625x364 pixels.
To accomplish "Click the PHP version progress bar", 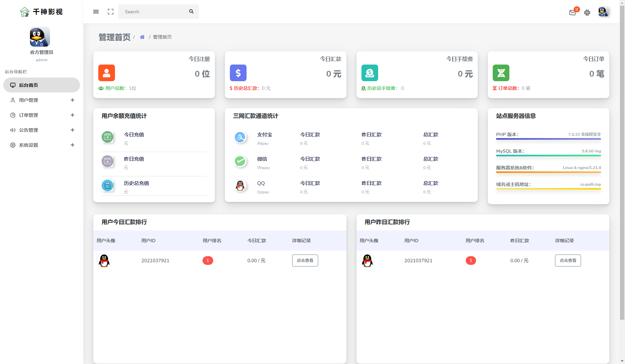I will [x=548, y=139].
